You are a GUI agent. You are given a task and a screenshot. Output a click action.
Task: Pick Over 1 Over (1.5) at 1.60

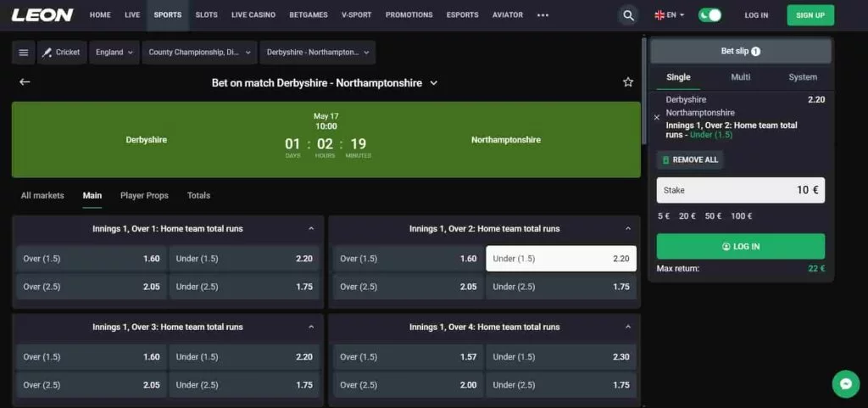[92, 259]
